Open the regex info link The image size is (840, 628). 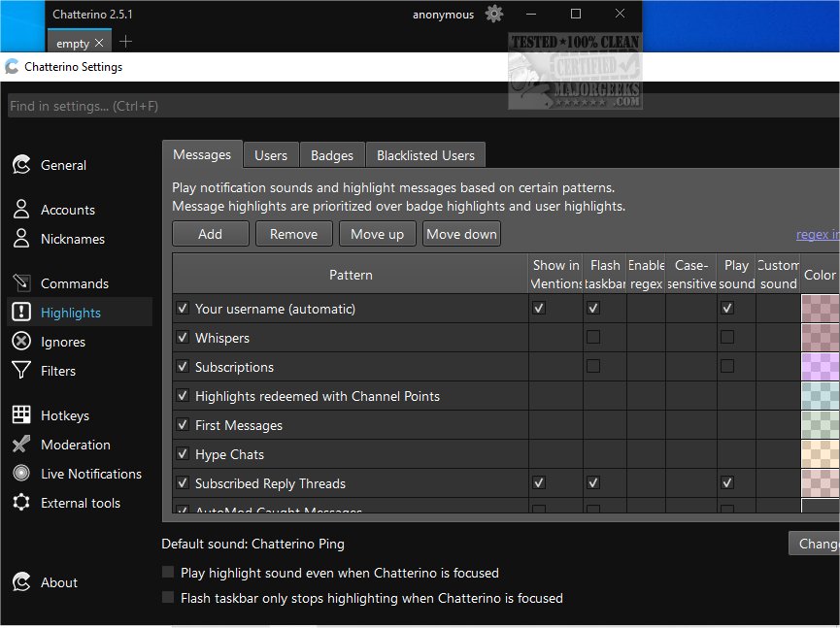[818, 234]
